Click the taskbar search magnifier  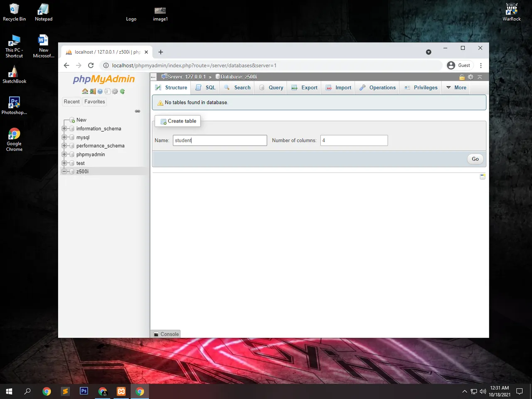coord(27,391)
